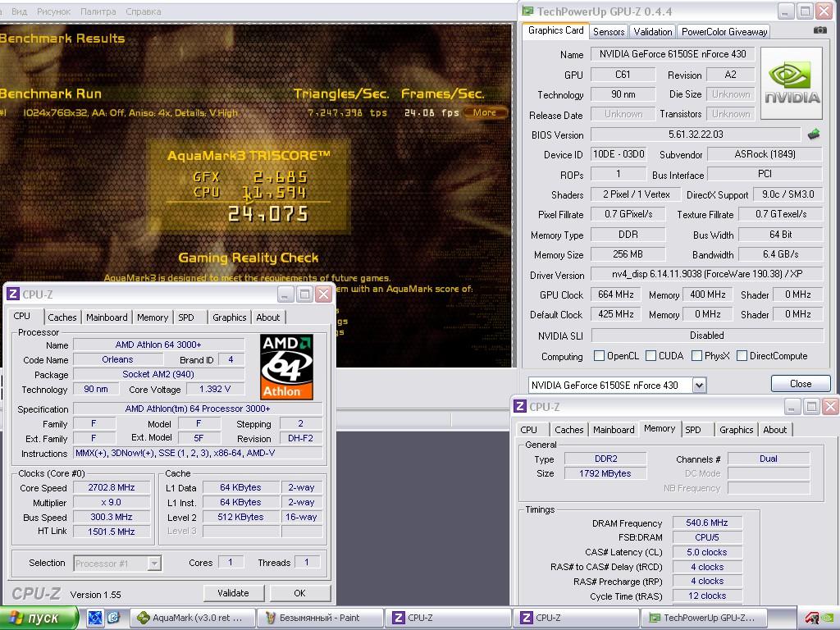The width and height of the screenshot is (840, 630).
Task: Click the Driver Version field in GPU-Z
Action: click(706, 274)
